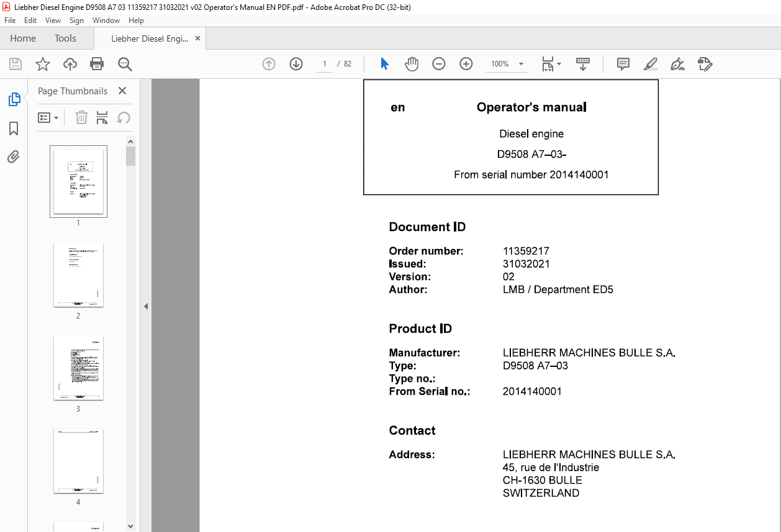Select page 1 thumbnail

click(x=78, y=181)
